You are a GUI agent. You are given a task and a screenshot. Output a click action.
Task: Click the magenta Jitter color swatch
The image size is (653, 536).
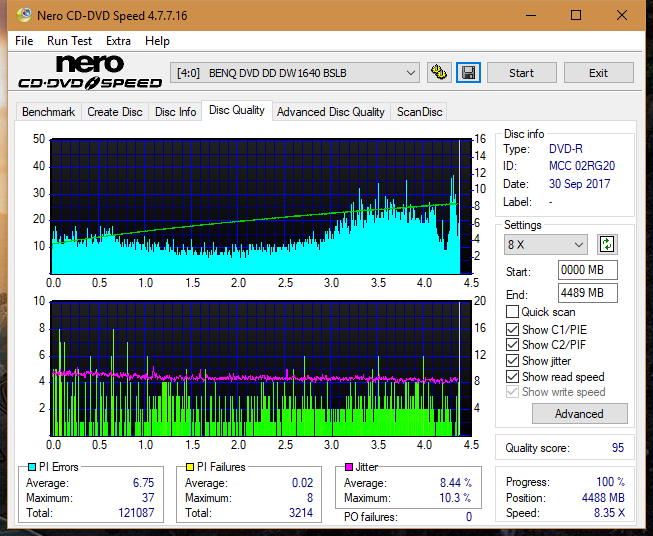point(349,467)
